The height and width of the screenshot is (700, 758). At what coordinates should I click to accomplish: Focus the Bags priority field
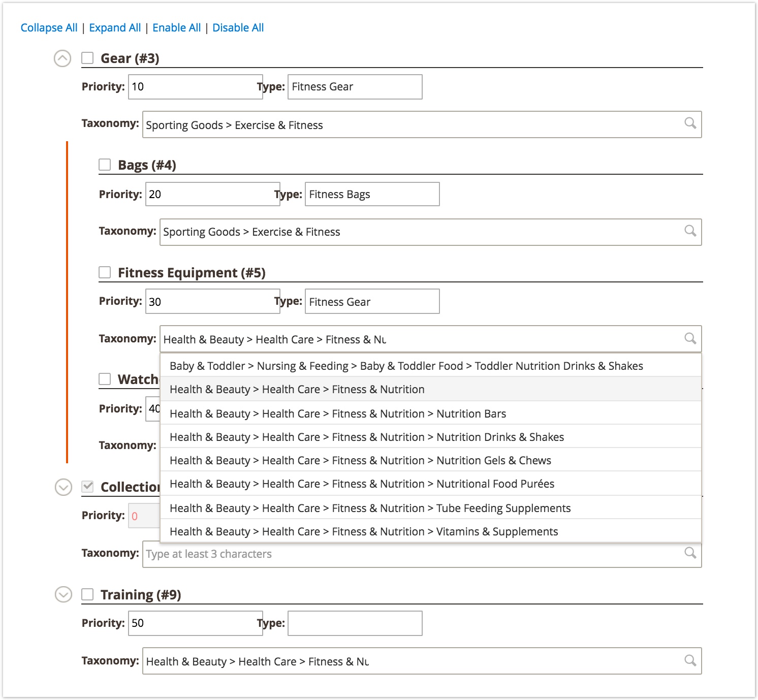click(212, 194)
